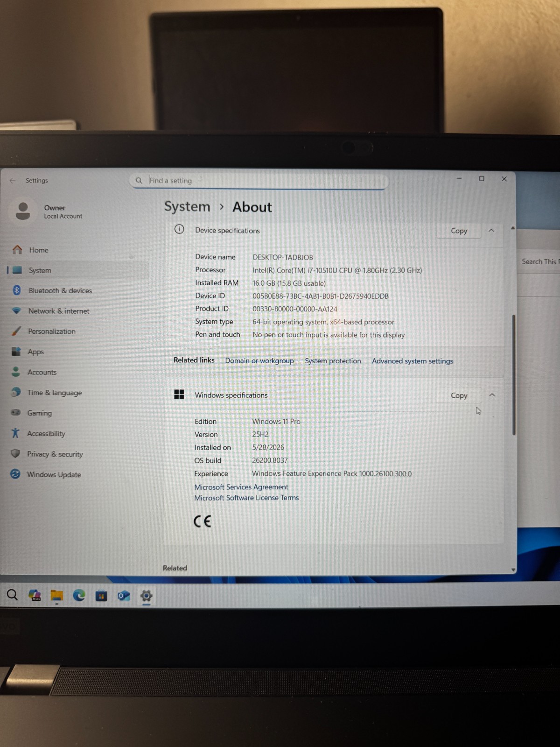Click Product ID 00330-80000-00000-AA124
560x747 pixels.
[x=295, y=309]
